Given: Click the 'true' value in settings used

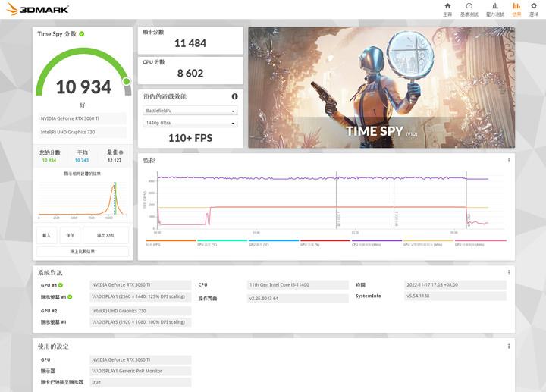Looking at the screenshot, I should click(140, 382).
